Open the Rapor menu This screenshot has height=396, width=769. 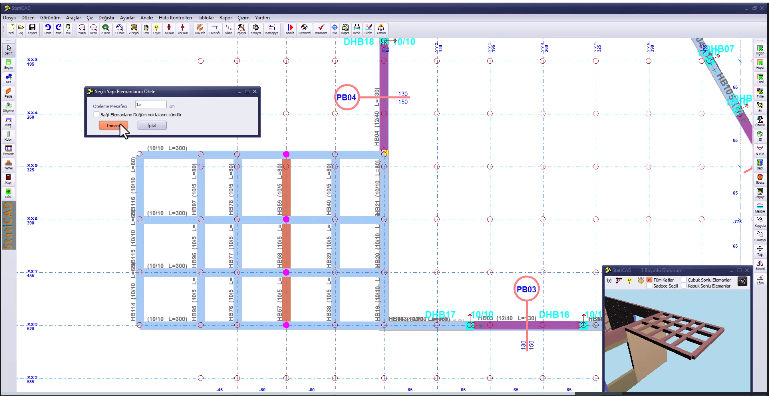pos(227,18)
